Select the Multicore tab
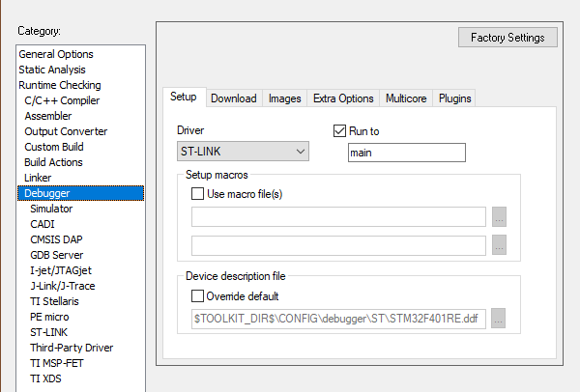This screenshot has height=392, width=580. point(406,98)
